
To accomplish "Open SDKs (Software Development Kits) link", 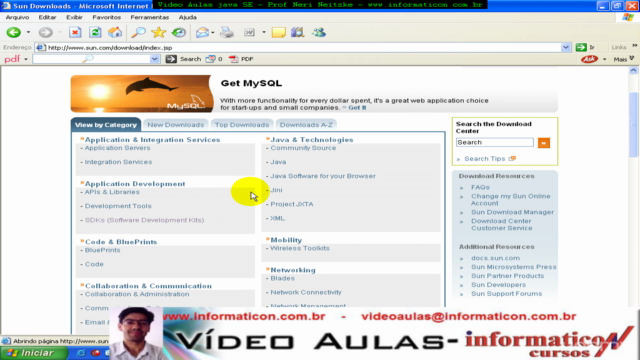I will [x=144, y=220].
